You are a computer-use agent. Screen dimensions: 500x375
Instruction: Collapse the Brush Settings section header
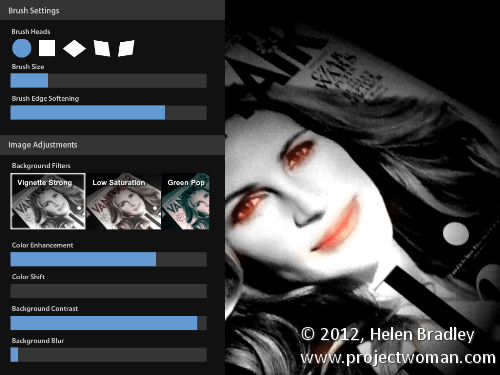point(112,10)
